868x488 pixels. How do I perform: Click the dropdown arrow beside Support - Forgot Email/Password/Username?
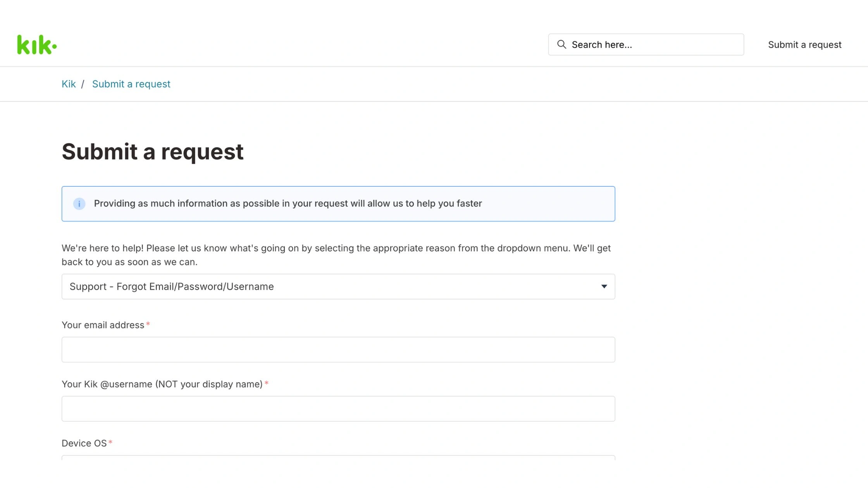(x=604, y=287)
